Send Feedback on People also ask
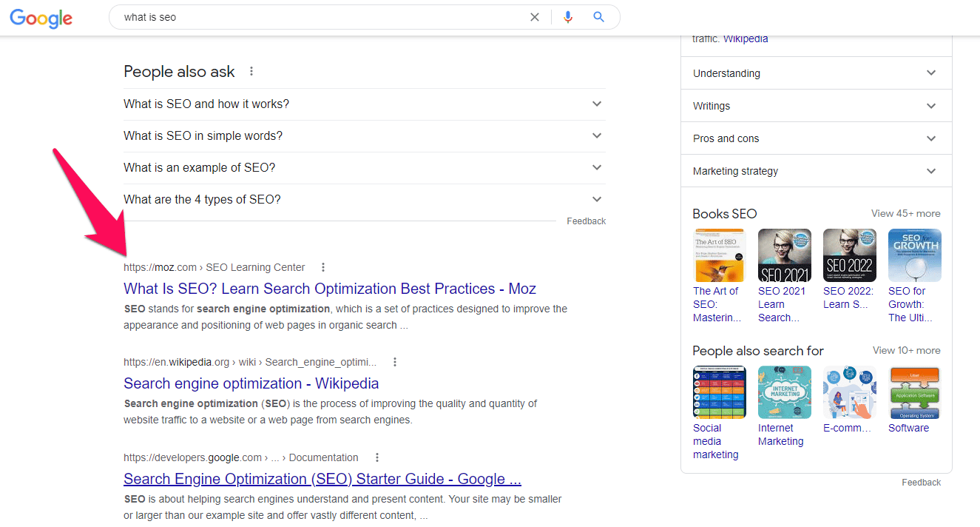 [587, 221]
